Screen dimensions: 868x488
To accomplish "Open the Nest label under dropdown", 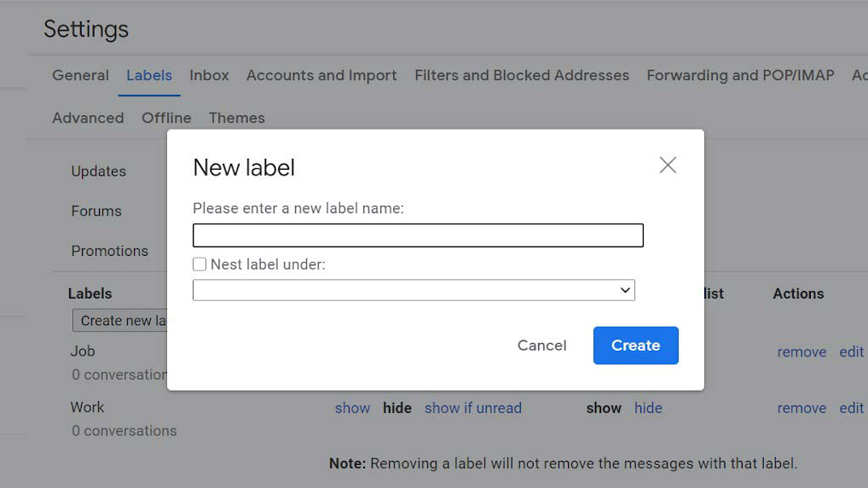I will (414, 290).
